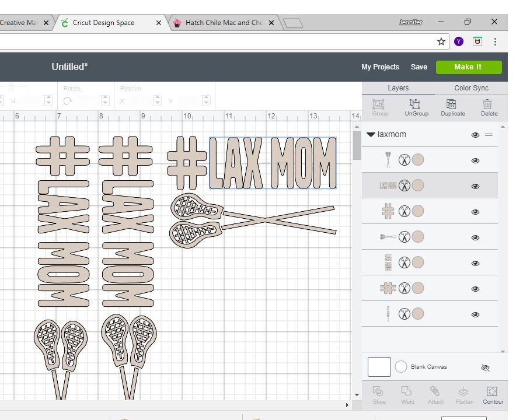Hide the LAX MOM text layer
Viewport: 523px width, 420px height.
tap(475, 185)
